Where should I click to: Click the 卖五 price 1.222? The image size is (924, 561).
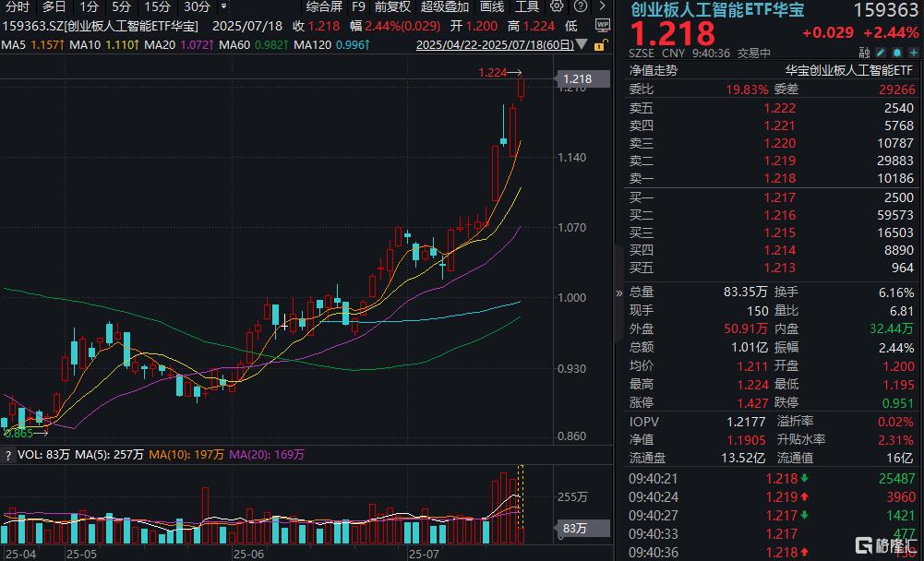coord(780,109)
